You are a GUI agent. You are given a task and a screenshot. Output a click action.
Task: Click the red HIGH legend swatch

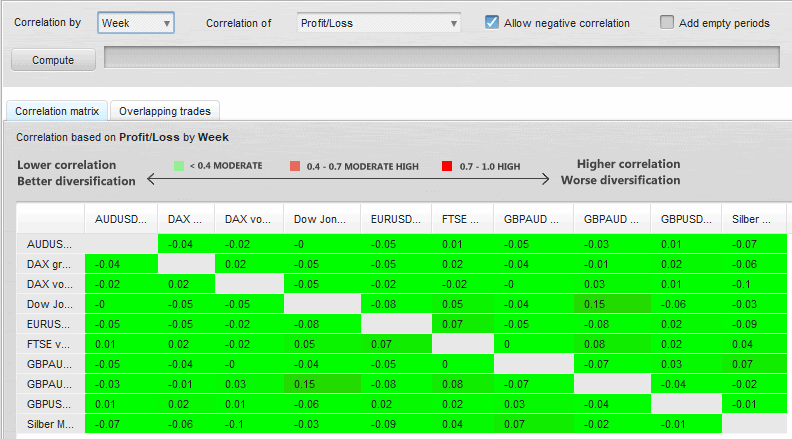tap(447, 166)
